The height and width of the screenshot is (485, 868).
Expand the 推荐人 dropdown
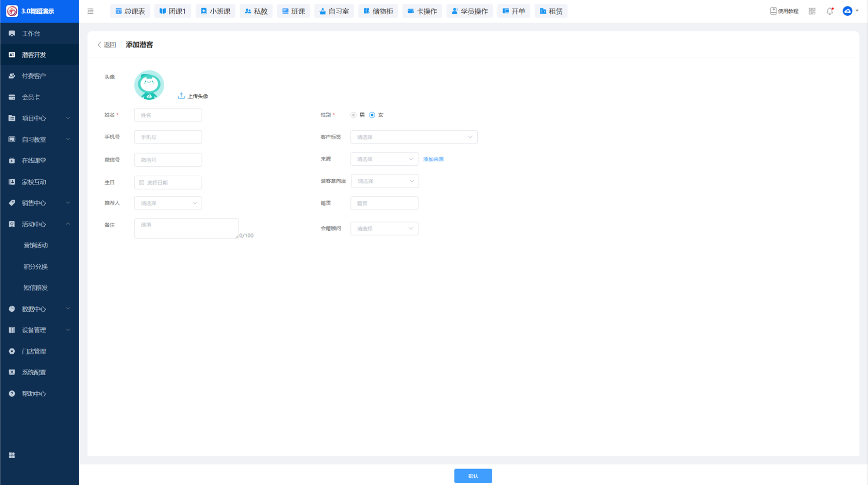168,203
